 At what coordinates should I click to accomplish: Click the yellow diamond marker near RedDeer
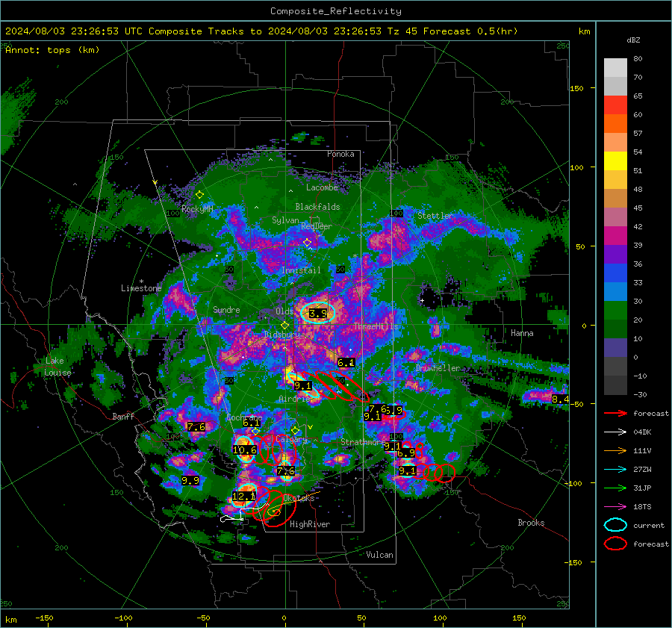click(x=308, y=243)
